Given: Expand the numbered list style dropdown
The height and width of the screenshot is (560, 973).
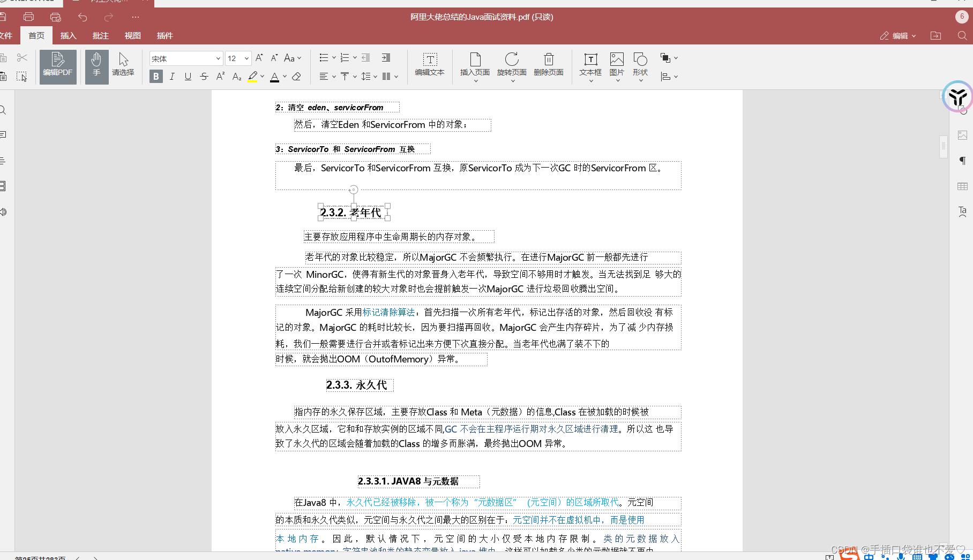Looking at the screenshot, I should click(355, 58).
